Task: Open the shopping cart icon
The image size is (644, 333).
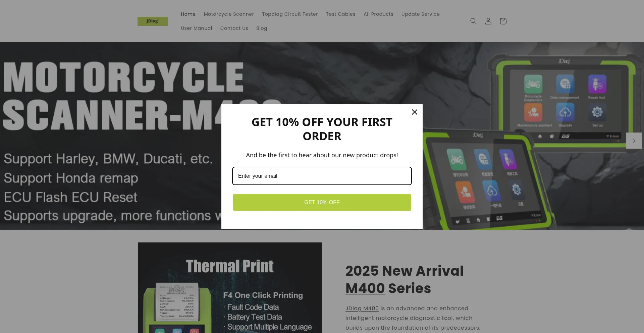Action: click(x=503, y=21)
